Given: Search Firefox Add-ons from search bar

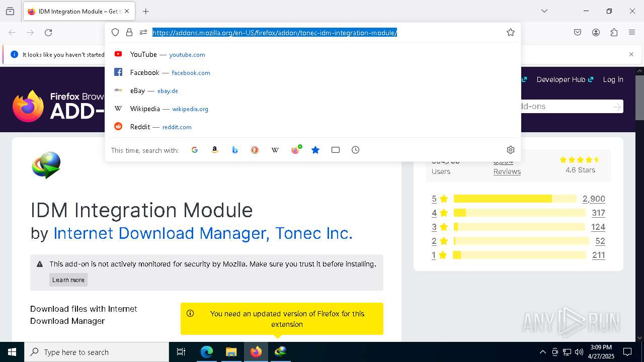Looking at the screenshot, I should click(x=295, y=150).
